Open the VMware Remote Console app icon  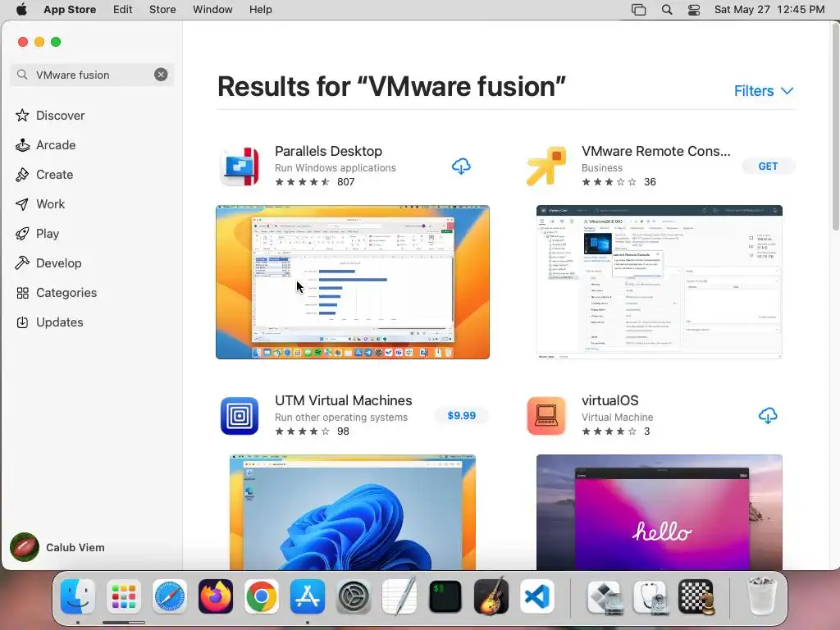click(x=546, y=166)
